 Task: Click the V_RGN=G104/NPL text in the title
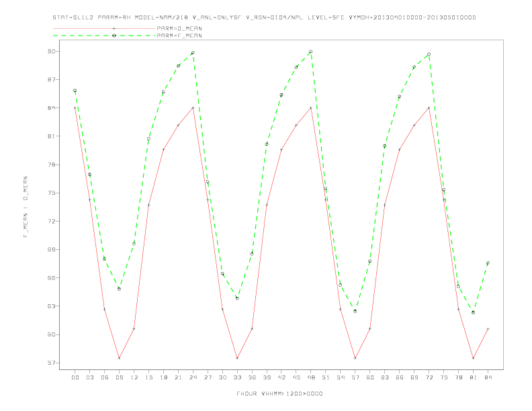(275, 17)
